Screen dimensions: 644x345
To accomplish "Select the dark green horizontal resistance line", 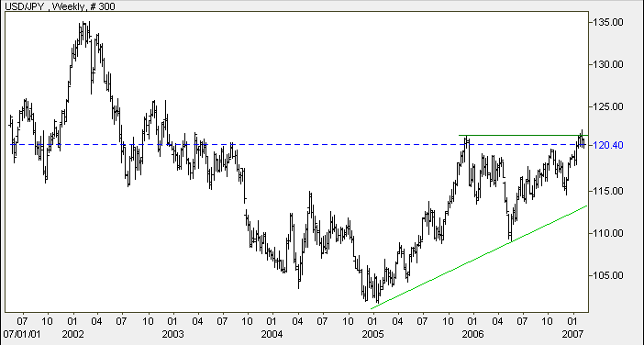I will (524, 135).
